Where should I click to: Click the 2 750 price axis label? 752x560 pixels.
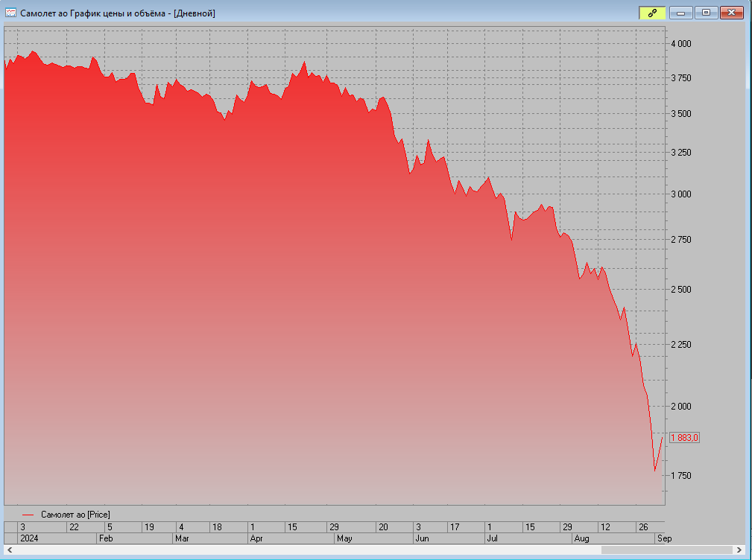681,240
